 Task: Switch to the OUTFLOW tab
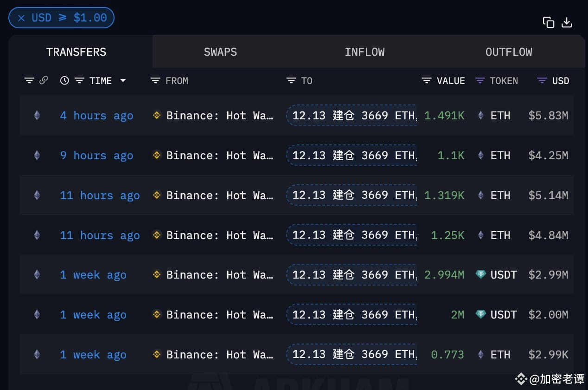[509, 52]
